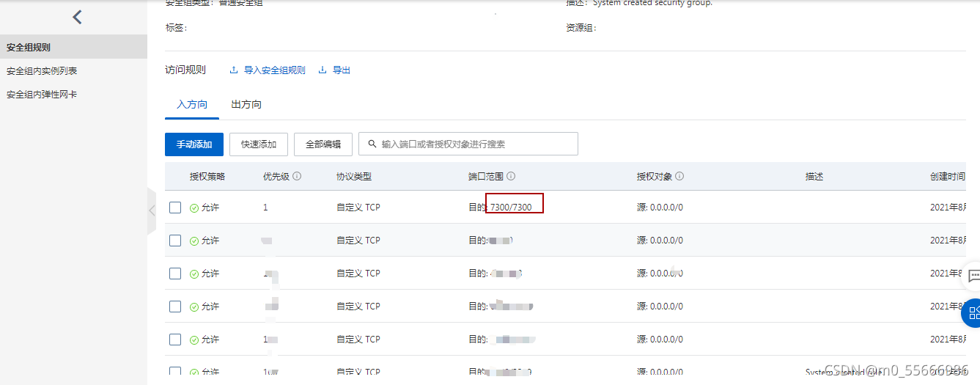
Task: Open the blue grid floating button
Action: [972, 314]
